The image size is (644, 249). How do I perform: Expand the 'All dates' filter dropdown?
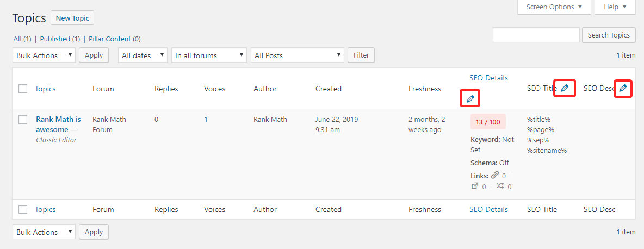143,55
